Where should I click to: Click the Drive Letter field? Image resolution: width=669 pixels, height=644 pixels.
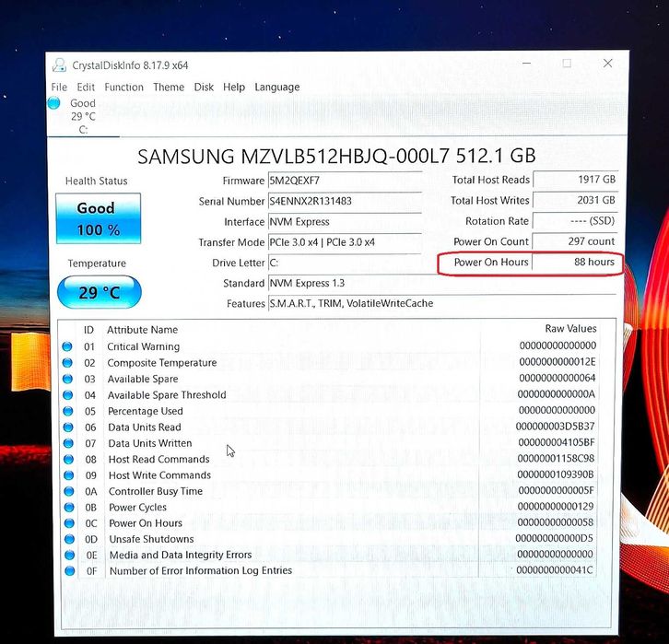pos(345,263)
